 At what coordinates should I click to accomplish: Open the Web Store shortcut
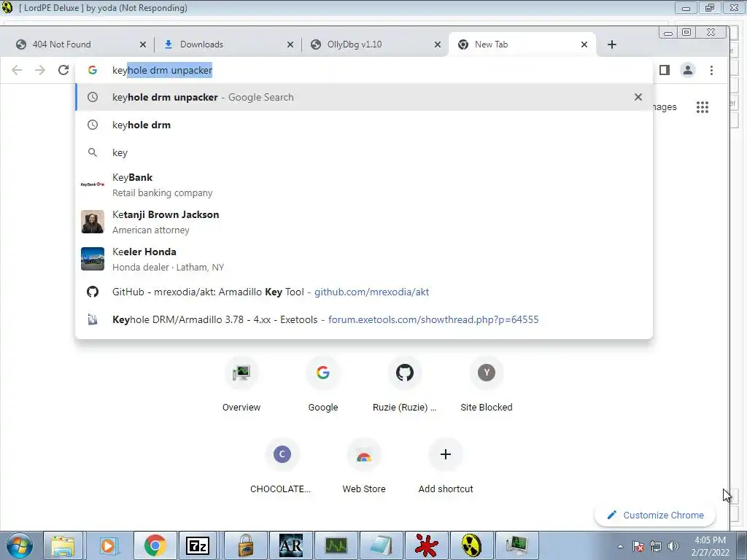(x=364, y=466)
